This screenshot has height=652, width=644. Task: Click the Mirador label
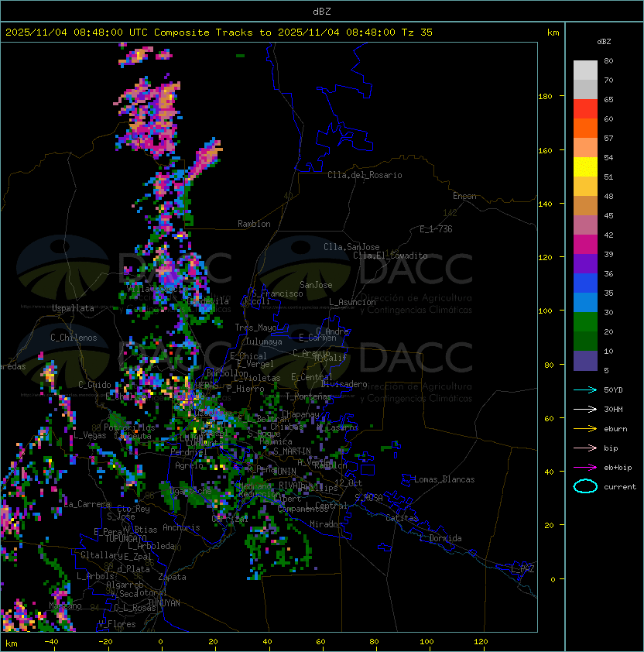327,524
